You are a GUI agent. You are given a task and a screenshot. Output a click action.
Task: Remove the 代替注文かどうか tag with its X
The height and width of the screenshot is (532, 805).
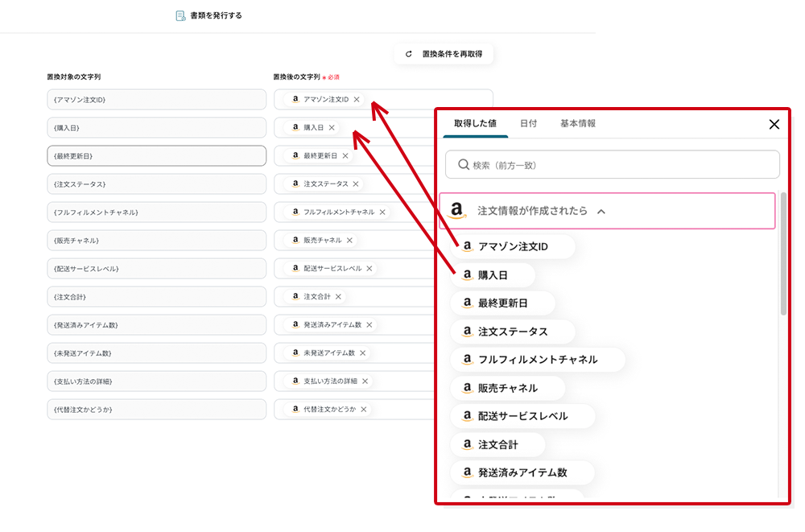coord(363,410)
